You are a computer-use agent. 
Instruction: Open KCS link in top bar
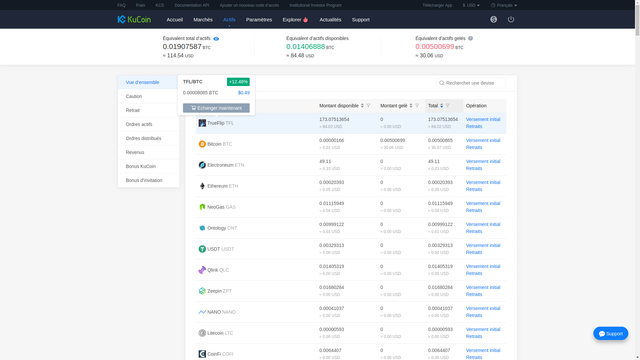click(x=160, y=5)
